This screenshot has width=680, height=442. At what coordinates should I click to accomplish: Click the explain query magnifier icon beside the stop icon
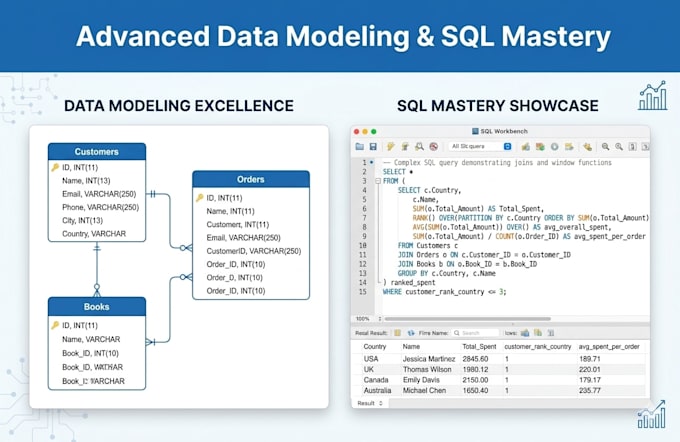[x=419, y=147]
